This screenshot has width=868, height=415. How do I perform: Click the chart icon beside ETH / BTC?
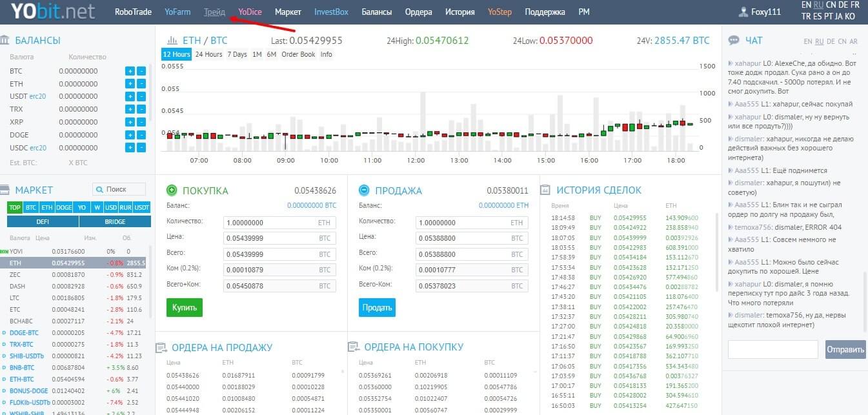(172, 40)
